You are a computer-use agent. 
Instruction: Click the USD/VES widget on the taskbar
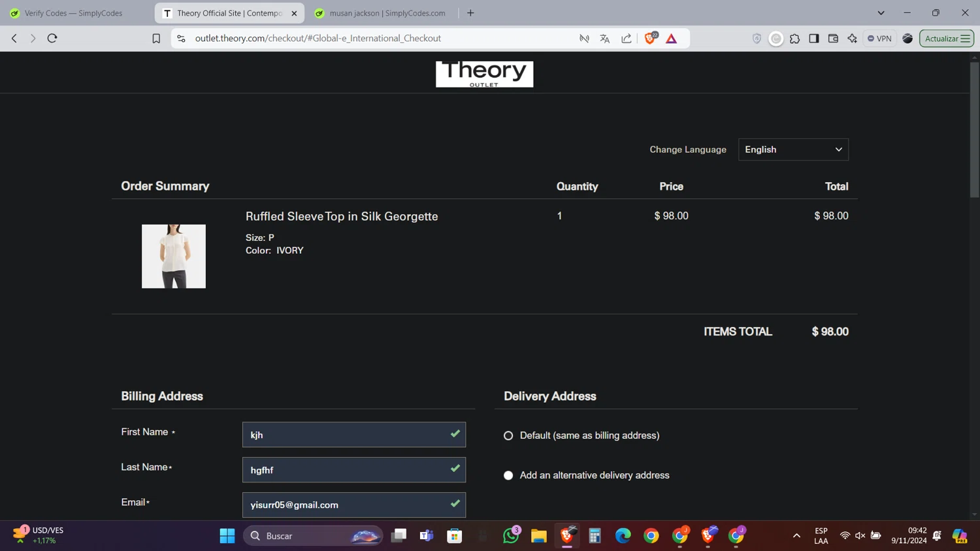(x=39, y=535)
